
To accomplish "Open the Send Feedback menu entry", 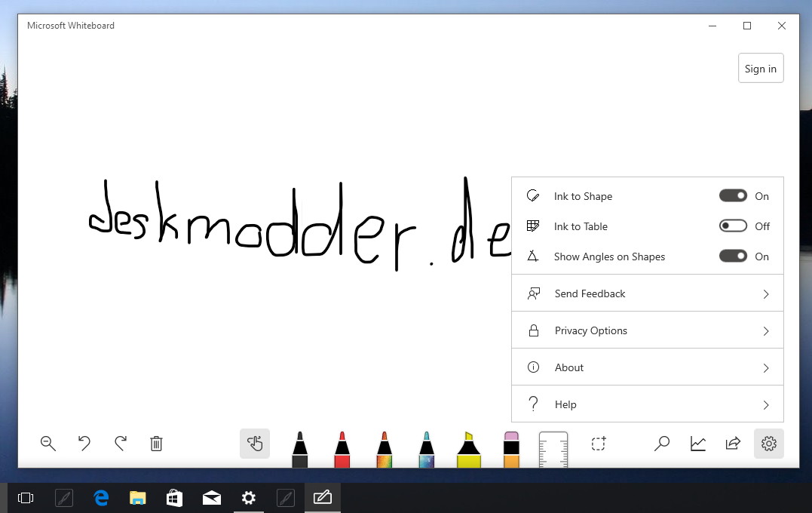I will [x=648, y=293].
